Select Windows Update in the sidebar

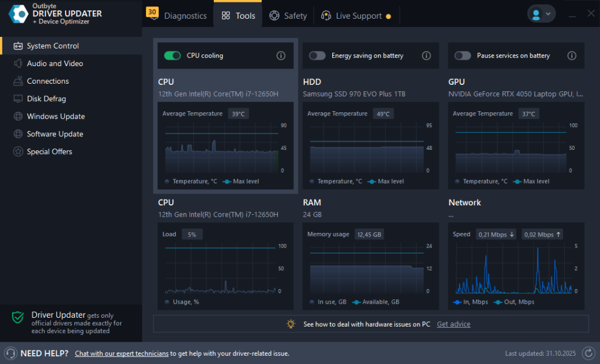point(56,116)
